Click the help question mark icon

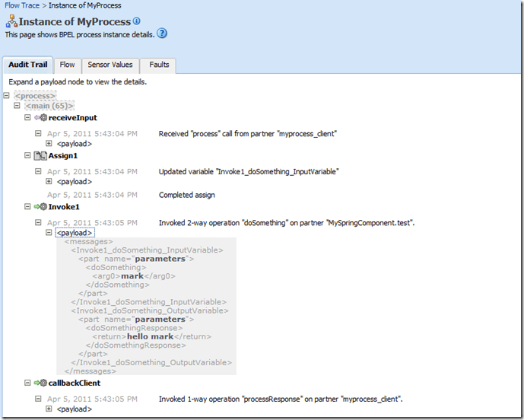162,33
